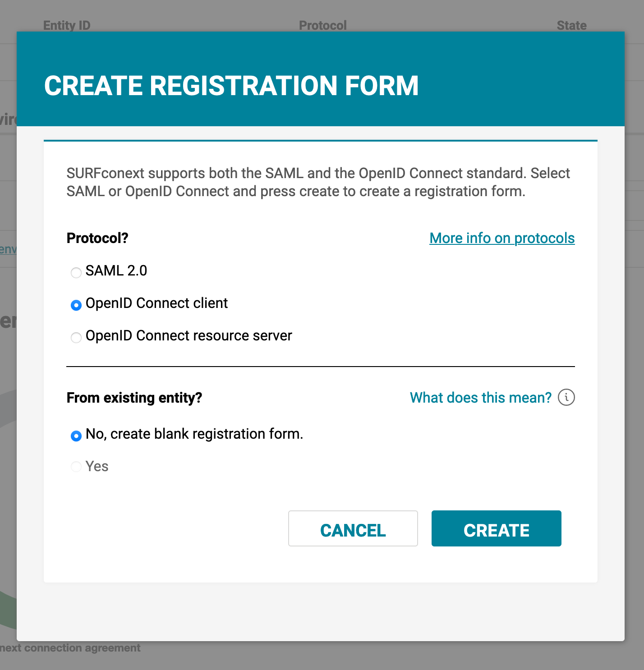Click the Create Registration Form title header
Screen dimensions: 644x670
point(231,86)
